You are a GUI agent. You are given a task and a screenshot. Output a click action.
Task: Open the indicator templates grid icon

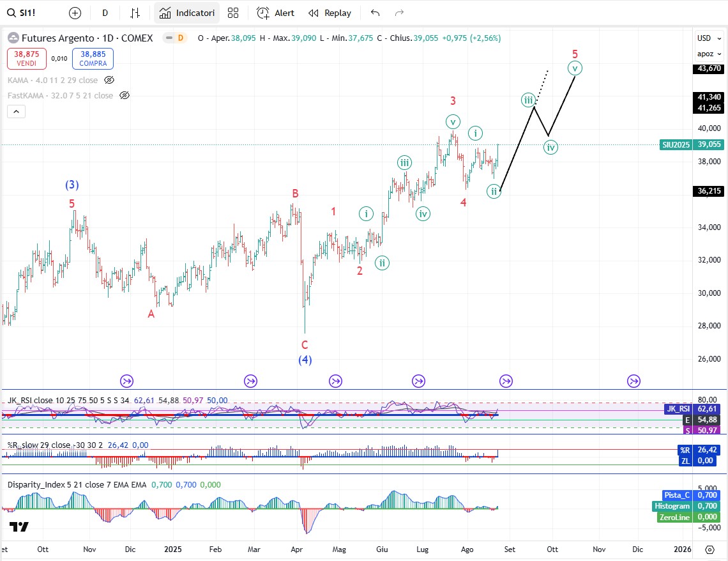[233, 13]
